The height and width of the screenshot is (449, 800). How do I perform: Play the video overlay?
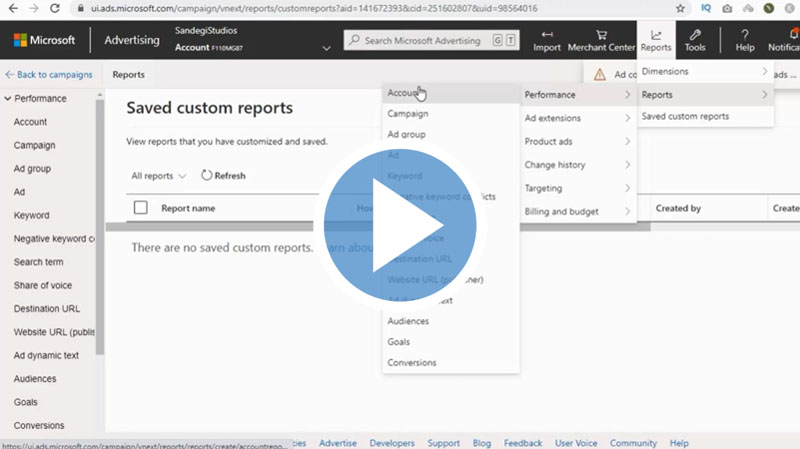pyautogui.click(x=400, y=225)
